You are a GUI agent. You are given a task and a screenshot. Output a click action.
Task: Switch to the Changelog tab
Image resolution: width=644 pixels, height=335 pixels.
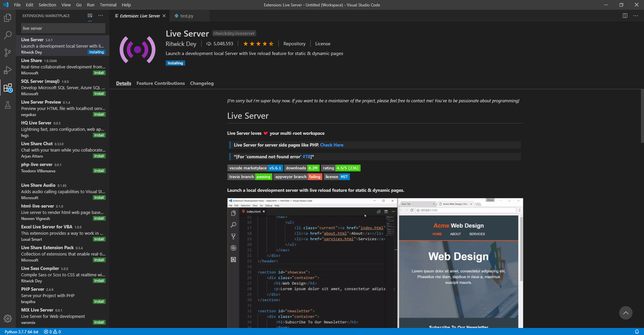pos(202,83)
